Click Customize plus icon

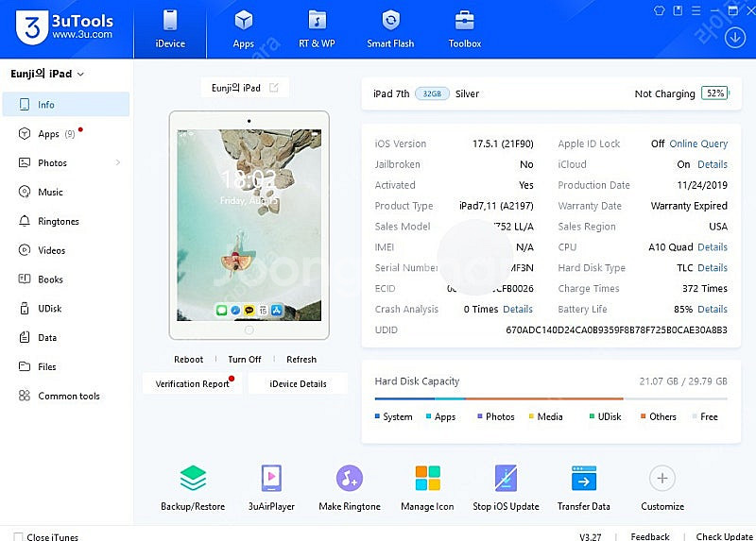(662, 478)
